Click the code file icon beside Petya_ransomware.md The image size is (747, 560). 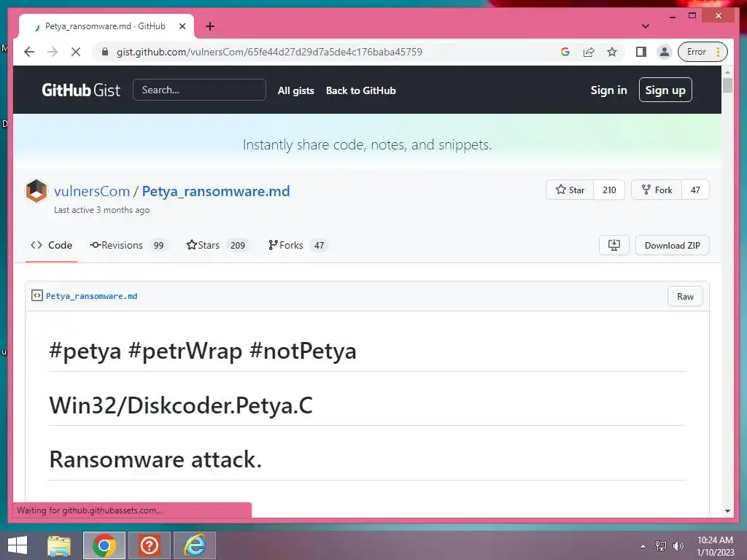37,296
